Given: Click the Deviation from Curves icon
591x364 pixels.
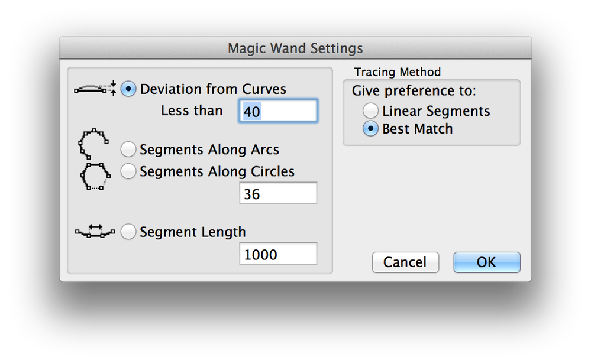Looking at the screenshot, I should [x=95, y=89].
